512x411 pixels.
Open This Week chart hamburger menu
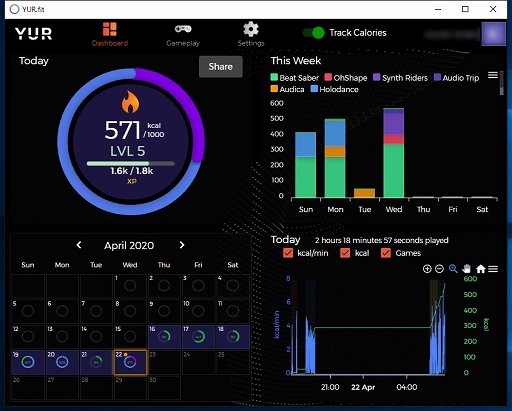(493, 75)
